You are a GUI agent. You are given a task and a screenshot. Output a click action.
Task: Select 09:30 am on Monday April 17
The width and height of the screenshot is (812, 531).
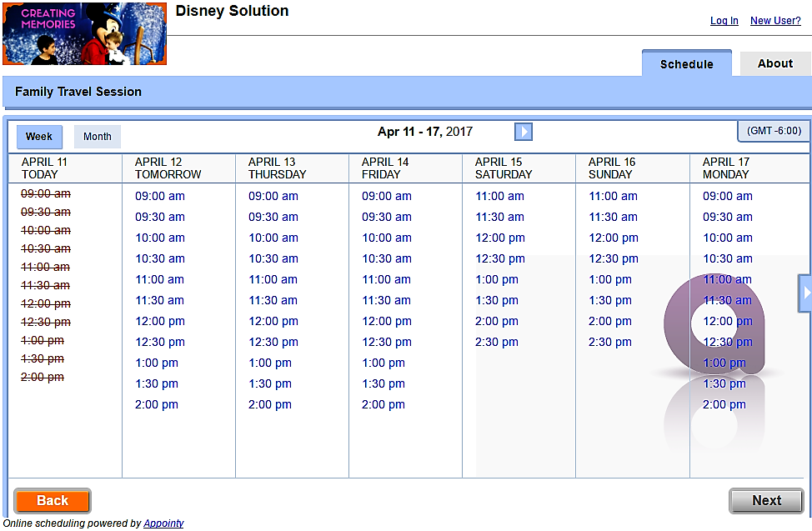pos(727,218)
